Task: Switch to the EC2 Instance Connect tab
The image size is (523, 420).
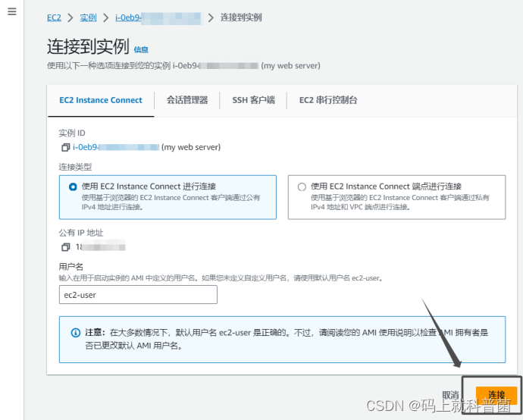Action: click(101, 100)
